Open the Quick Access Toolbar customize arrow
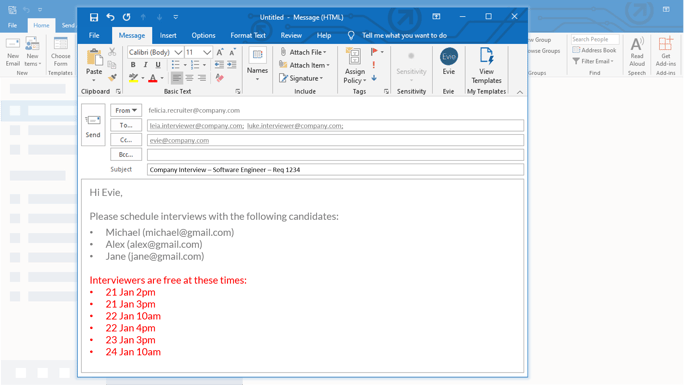Screen dimensions: 684x385 (x=176, y=17)
